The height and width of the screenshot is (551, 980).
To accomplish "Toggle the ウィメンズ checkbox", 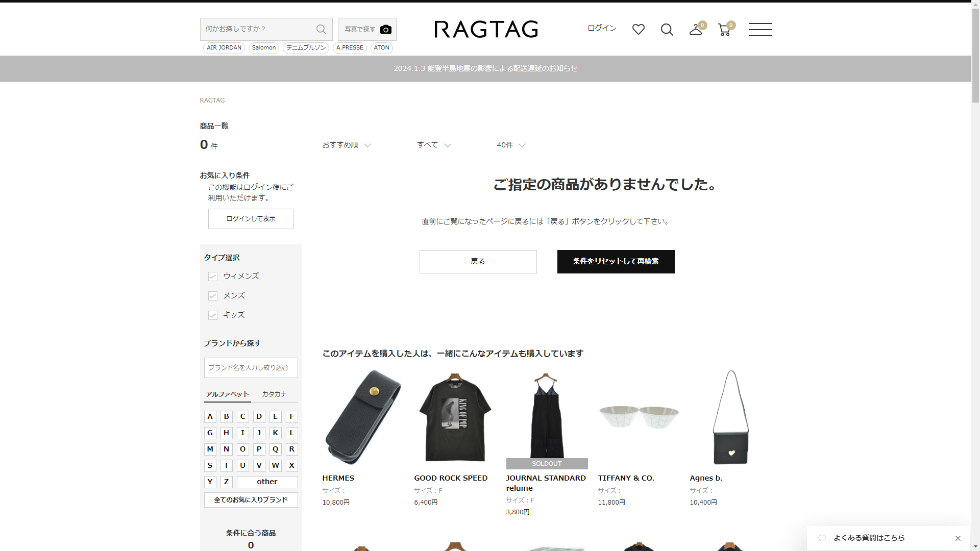I will (x=213, y=277).
